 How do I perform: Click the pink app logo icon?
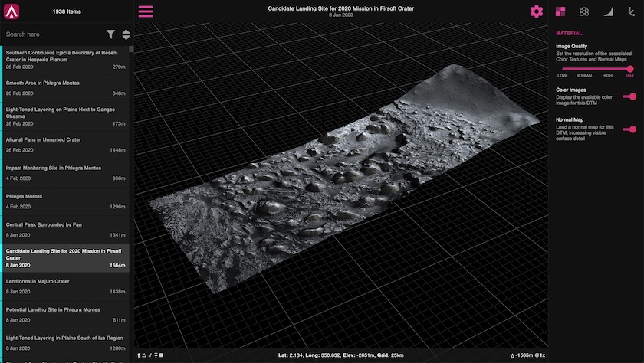[x=12, y=11]
